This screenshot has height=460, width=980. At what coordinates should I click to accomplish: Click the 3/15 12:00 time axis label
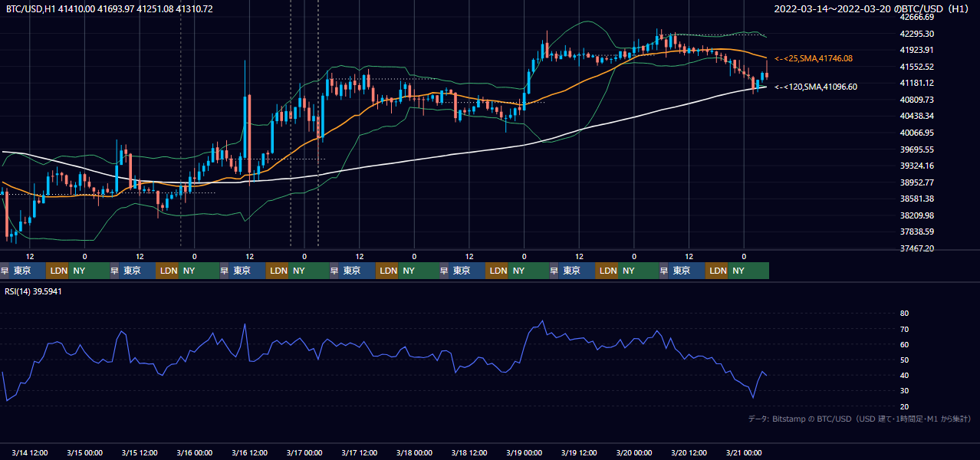[140, 452]
